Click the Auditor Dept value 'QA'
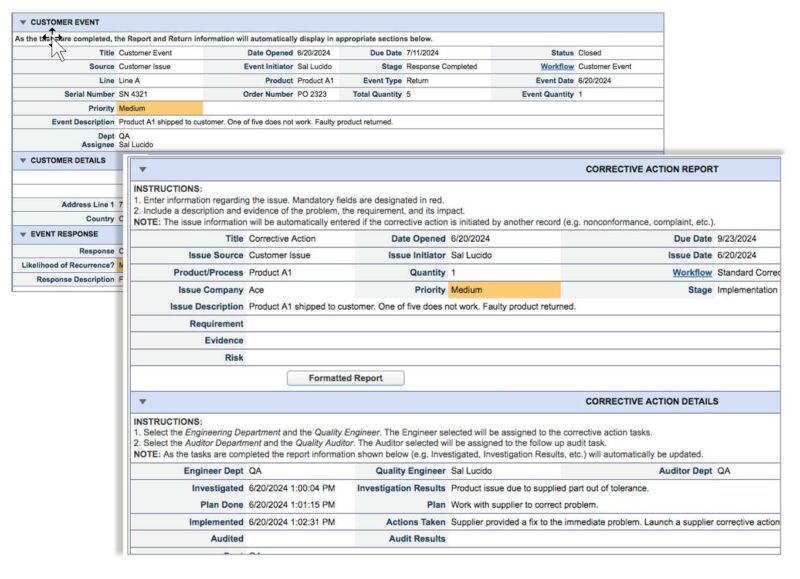Image resolution: width=800 pixels, height=579 pixels. click(723, 471)
